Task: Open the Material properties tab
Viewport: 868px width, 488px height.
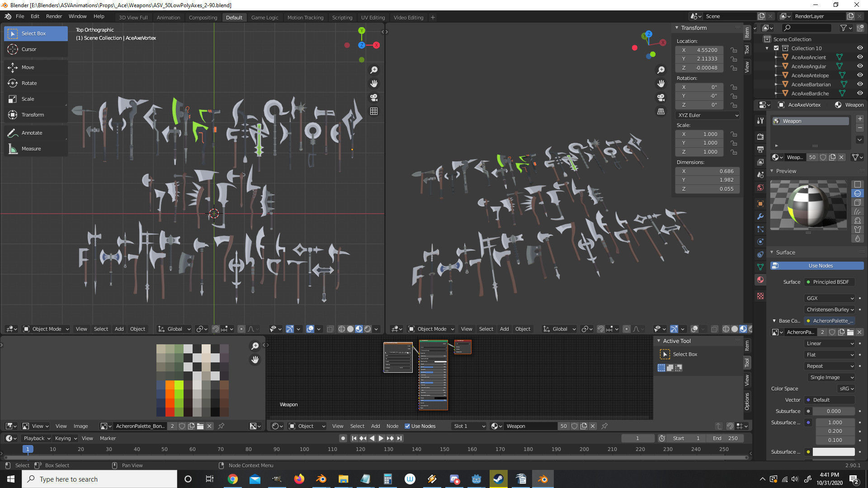Action: point(760,280)
